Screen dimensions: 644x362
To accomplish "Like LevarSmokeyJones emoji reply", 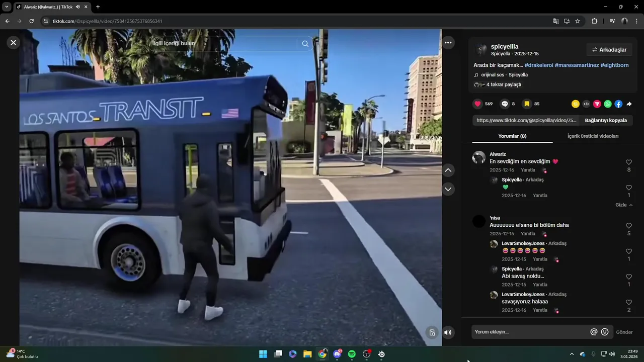I will [629, 251].
